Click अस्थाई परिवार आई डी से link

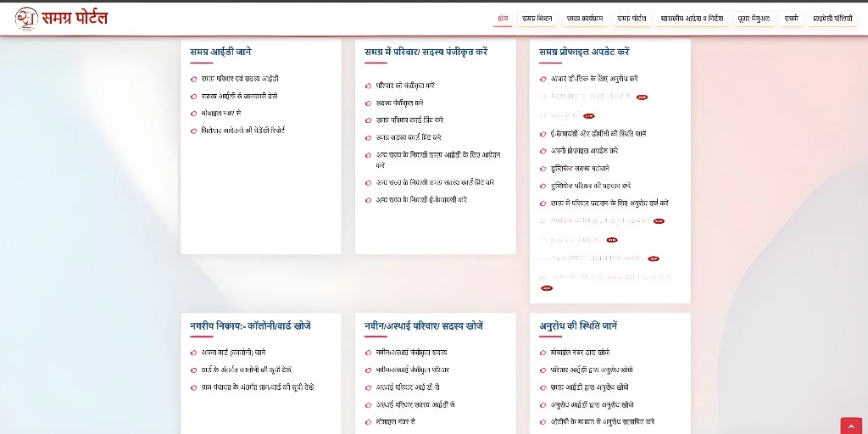(x=408, y=387)
